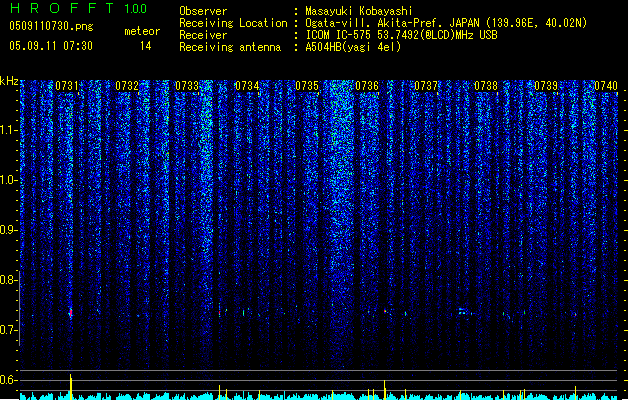
Task: Click the 0.6 kHz axis label
Action: pos(7,380)
